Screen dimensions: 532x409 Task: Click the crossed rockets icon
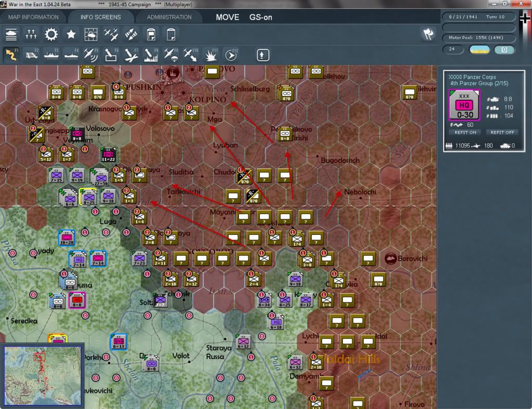[131, 34]
